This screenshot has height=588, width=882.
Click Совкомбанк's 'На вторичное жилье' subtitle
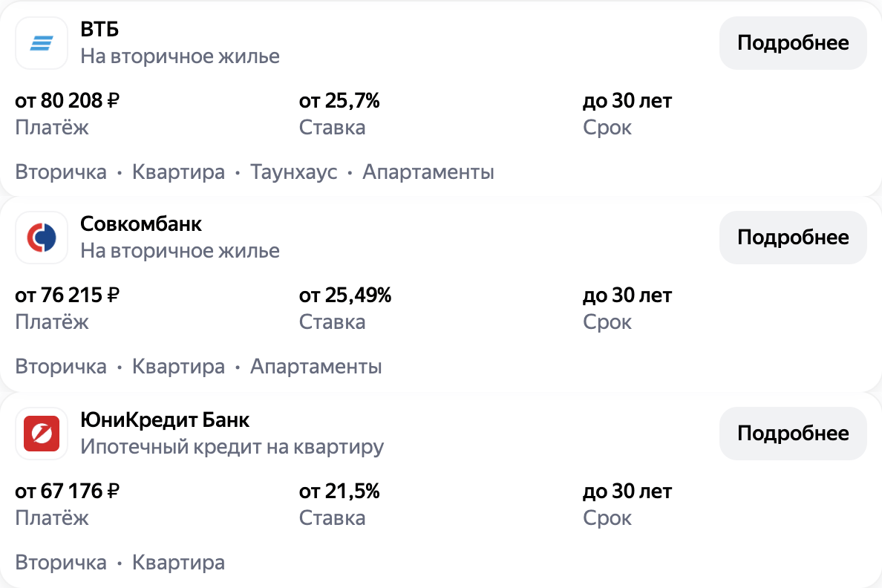point(180,251)
